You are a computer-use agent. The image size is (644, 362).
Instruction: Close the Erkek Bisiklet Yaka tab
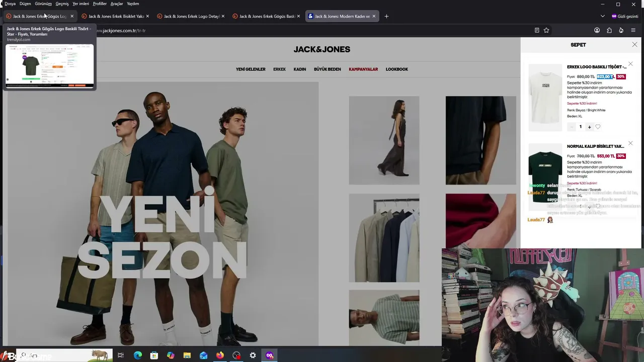point(147,16)
